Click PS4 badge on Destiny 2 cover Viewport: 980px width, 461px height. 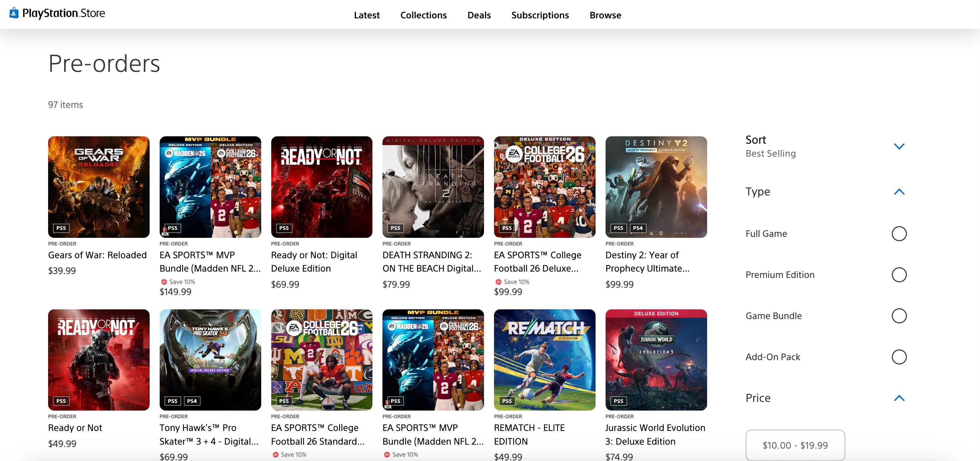638,228
